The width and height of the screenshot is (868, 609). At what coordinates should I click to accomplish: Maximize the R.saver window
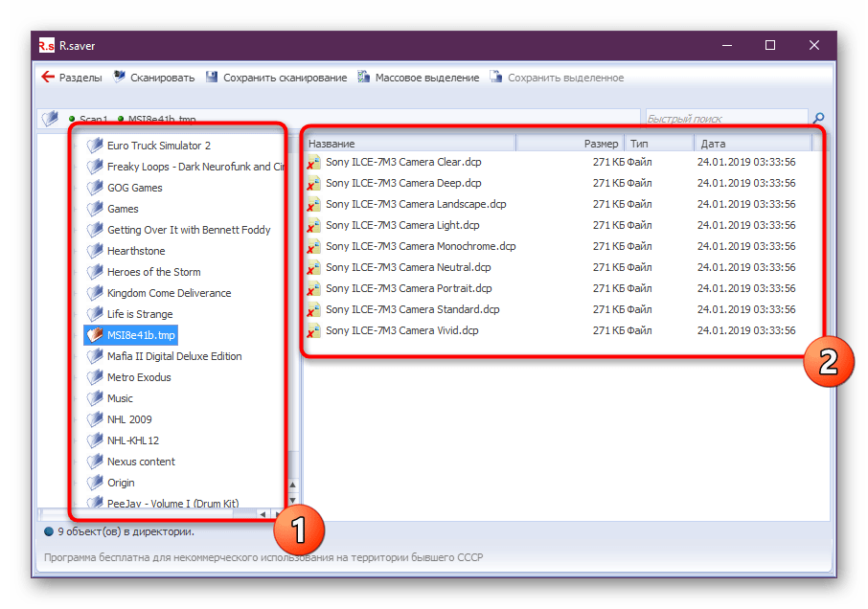(770, 45)
